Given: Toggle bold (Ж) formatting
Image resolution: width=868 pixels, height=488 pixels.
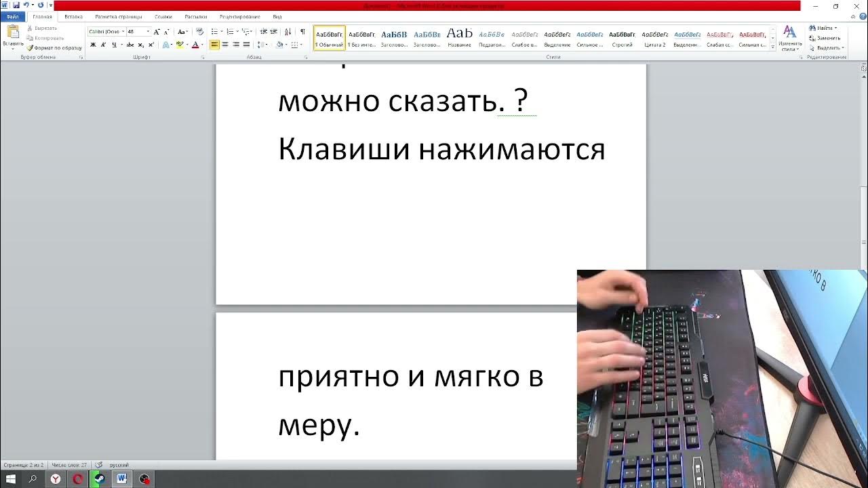Looking at the screenshot, I should (93, 45).
